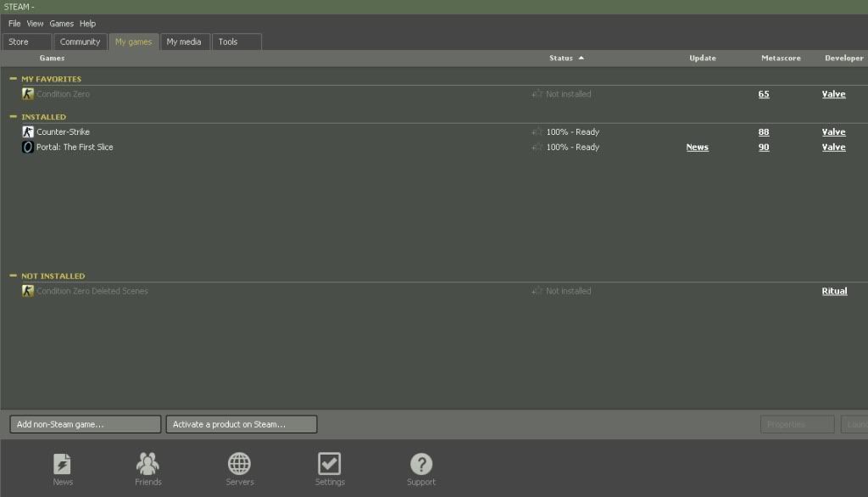Sort by the Status column header

[566, 58]
